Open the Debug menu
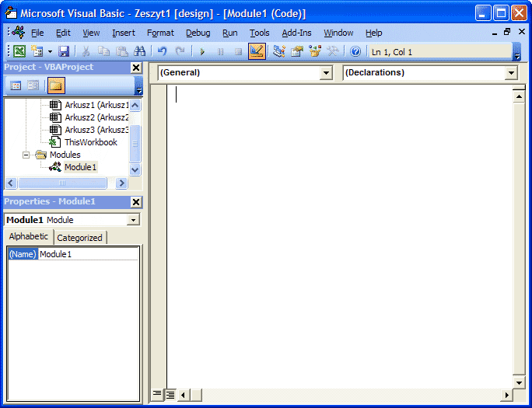The width and height of the screenshot is (532, 408). [x=198, y=33]
